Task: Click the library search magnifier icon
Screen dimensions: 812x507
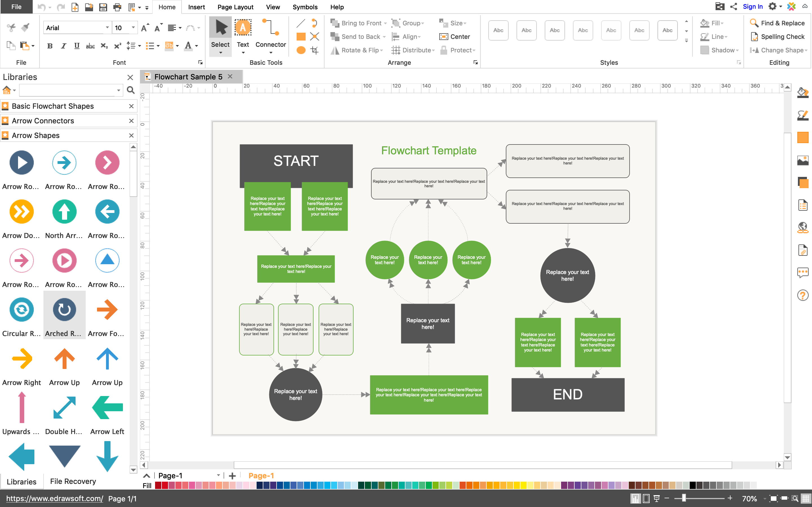Action: [131, 90]
